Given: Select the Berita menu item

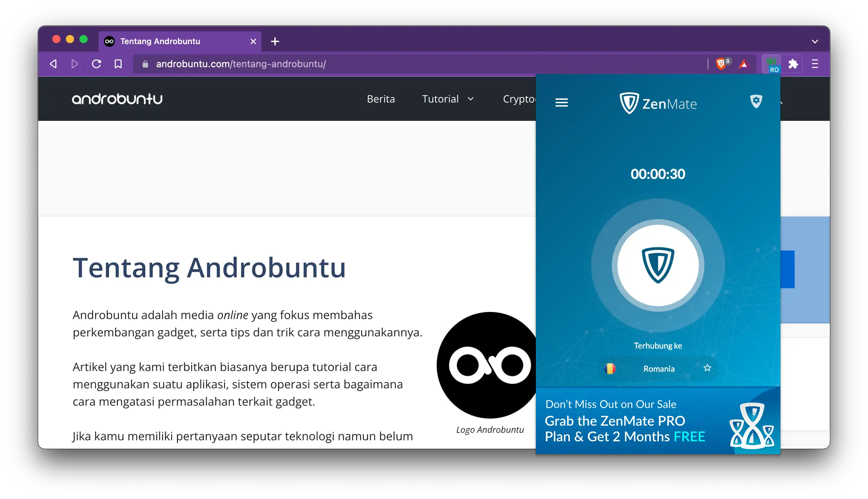Looking at the screenshot, I should point(381,99).
